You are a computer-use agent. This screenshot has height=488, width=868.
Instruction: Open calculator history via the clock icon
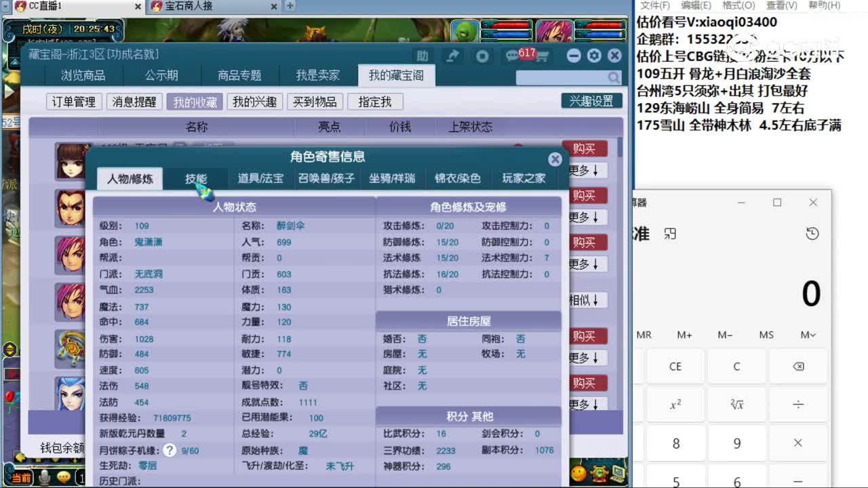pos(812,233)
